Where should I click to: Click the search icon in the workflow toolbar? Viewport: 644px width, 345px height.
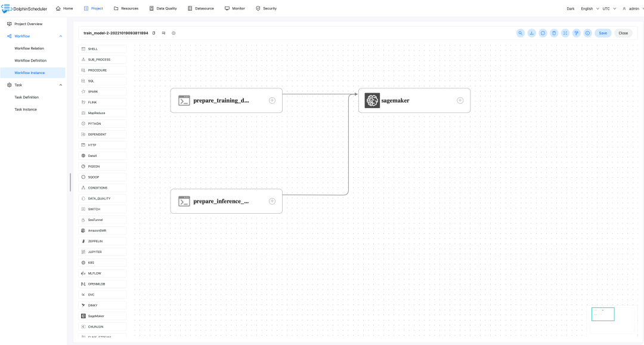[x=521, y=33]
